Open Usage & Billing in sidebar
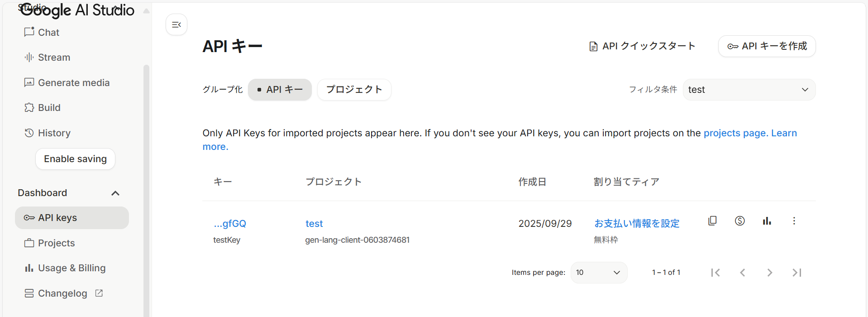The width and height of the screenshot is (868, 317). (x=72, y=268)
